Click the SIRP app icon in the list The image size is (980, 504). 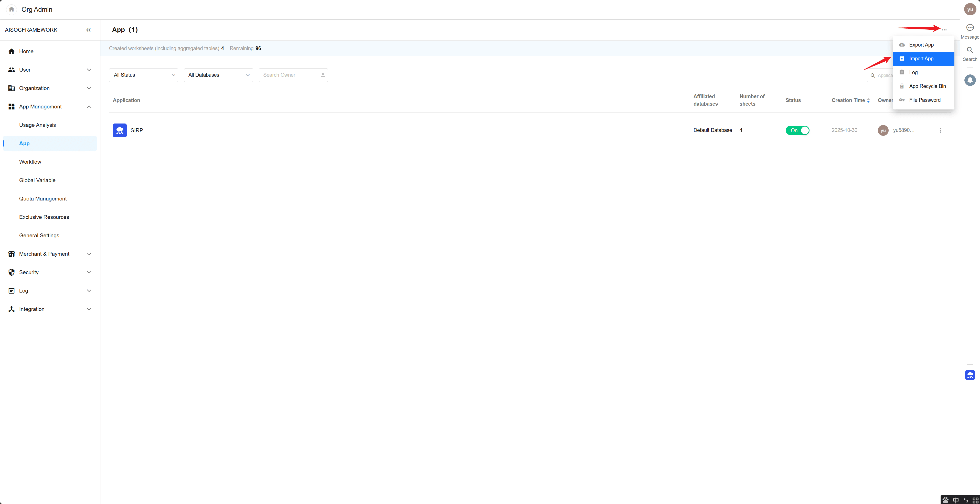click(120, 130)
